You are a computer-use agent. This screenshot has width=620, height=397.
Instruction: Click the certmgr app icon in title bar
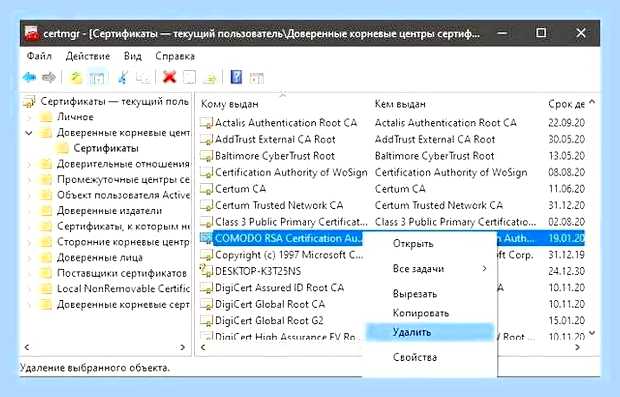(32, 34)
